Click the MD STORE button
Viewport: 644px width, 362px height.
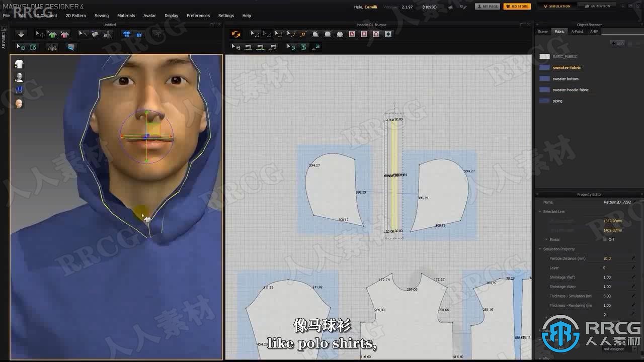(517, 7)
